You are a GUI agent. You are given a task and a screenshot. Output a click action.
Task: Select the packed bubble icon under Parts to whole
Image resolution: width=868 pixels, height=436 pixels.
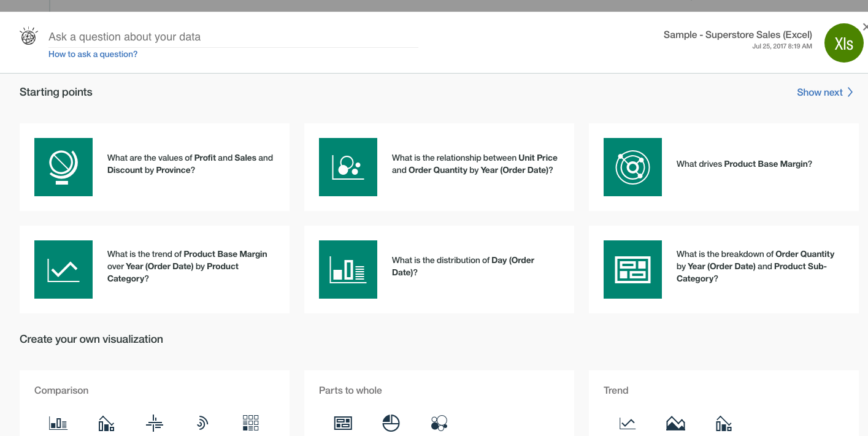click(439, 423)
